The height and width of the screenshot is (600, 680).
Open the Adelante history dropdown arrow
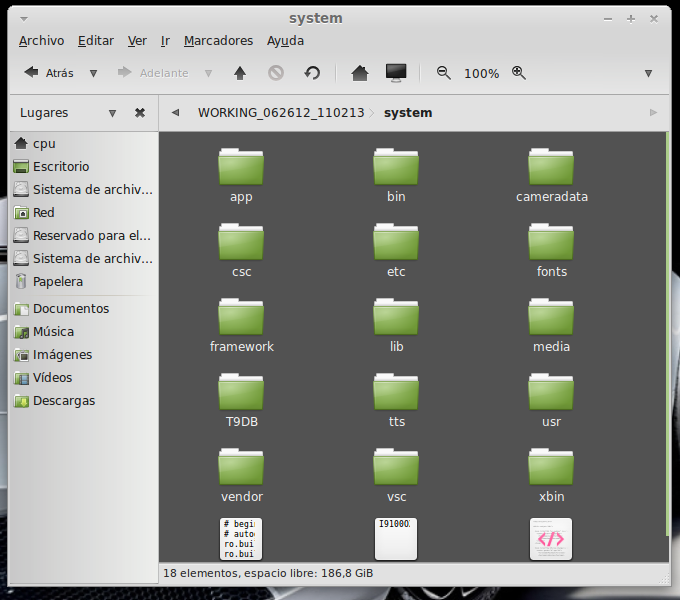point(208,73)
